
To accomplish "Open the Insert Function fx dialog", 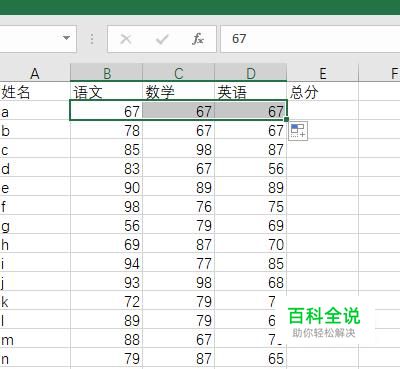I will click(x=198, y=39).
